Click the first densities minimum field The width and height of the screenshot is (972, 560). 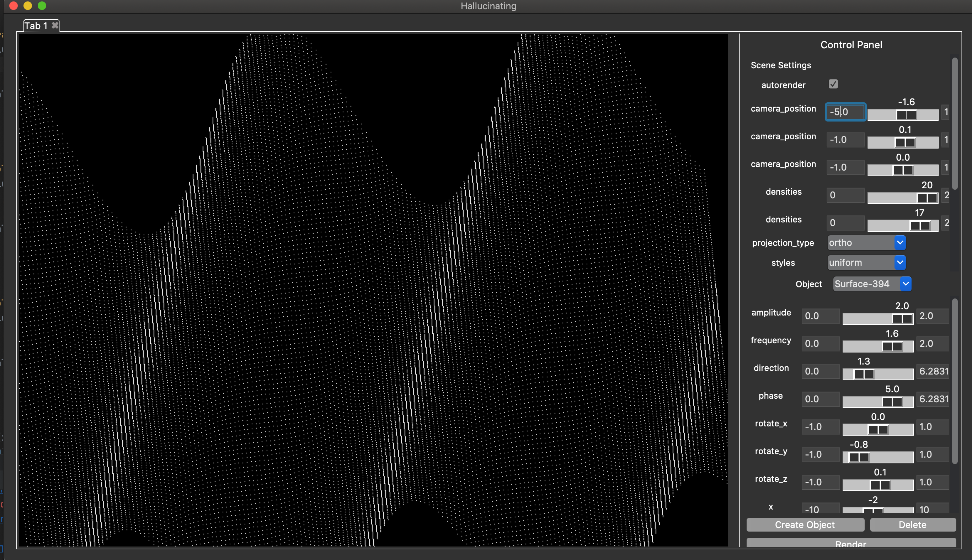coord(845,195)
